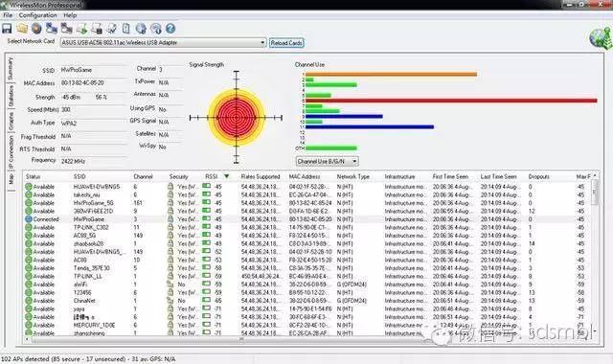Click the lock icon in takeshi_niu row
613x364 pixels.
(170, 194)
